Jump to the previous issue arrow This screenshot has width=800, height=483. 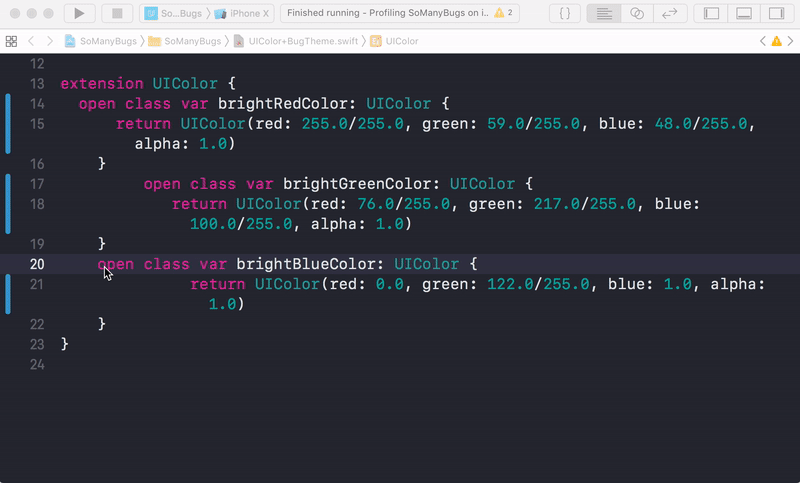(763, 41)
